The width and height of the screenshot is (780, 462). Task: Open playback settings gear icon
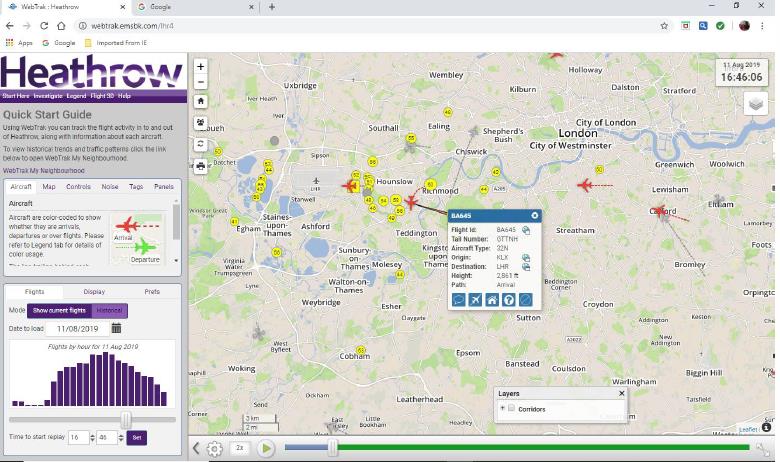[x=214, y=449]
